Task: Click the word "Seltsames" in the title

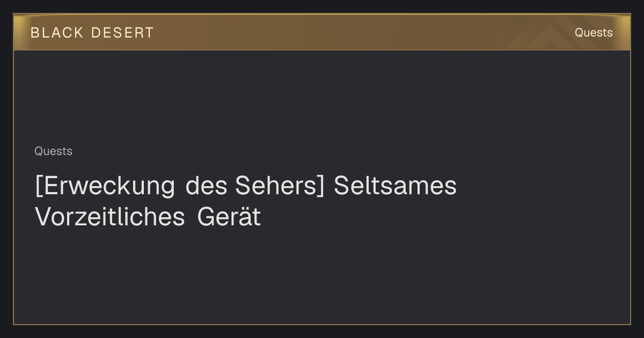Action: (x=396, y=186)
